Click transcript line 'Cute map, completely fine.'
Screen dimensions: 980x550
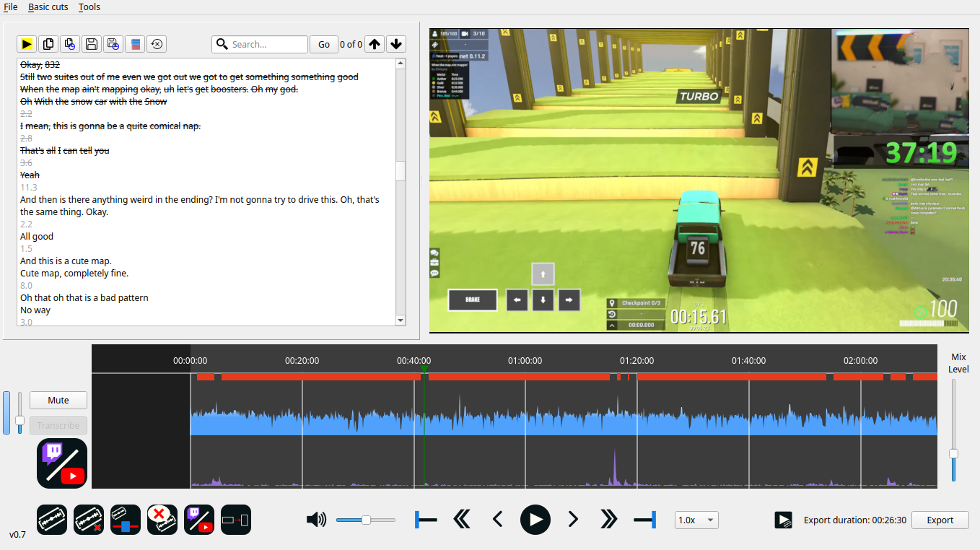[x=74, y=273]
